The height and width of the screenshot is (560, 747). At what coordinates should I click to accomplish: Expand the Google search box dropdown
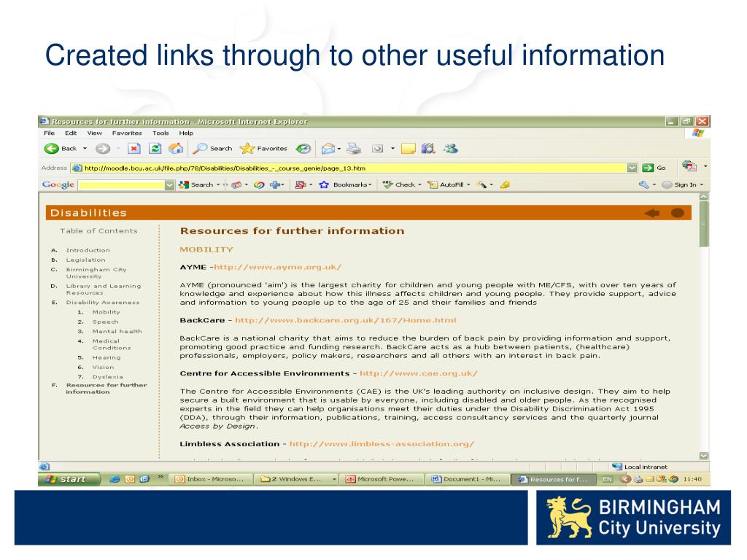(x=169, y=184)
